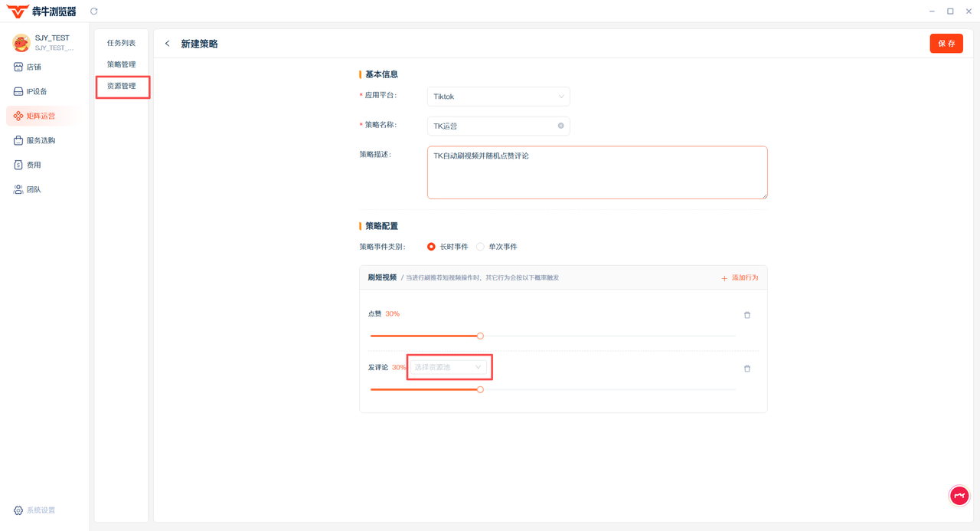980x531 pixels.
Task: Switch to 任务列表 in the sub-menu
Action: pos(122,43)
